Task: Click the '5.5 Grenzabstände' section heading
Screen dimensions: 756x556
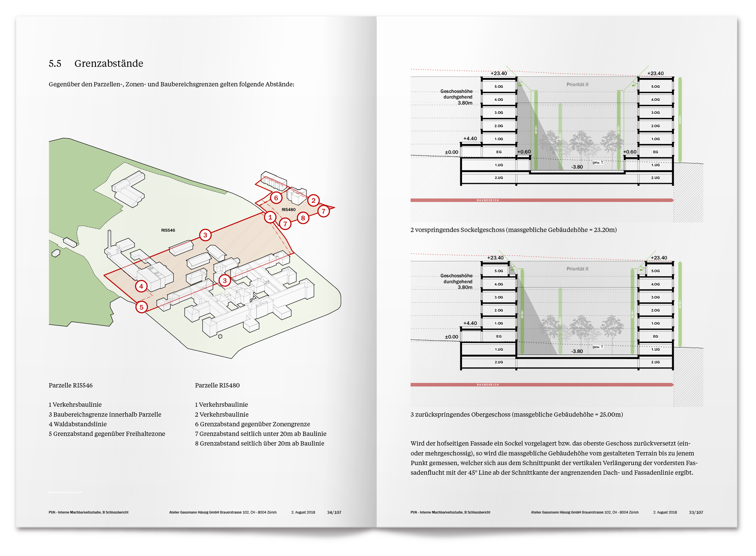Action: pyautogui.click(x=96, y=63)
